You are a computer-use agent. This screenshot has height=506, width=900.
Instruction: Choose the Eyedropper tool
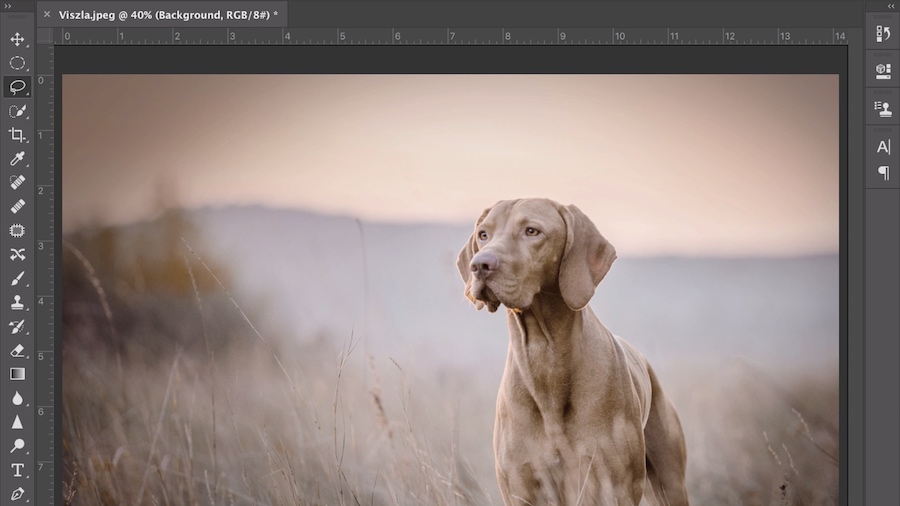(17, 158)
